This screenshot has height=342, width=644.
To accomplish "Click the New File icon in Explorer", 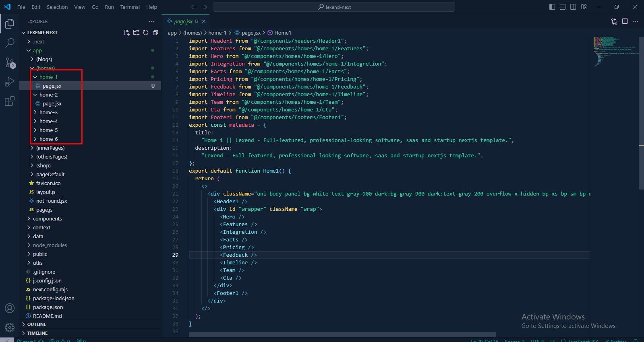I will 126,33.
